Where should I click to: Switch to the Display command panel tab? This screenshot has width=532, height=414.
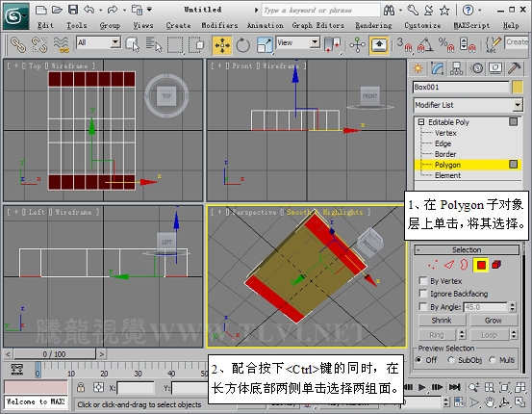pyautogui.click(x=495, y=68)
